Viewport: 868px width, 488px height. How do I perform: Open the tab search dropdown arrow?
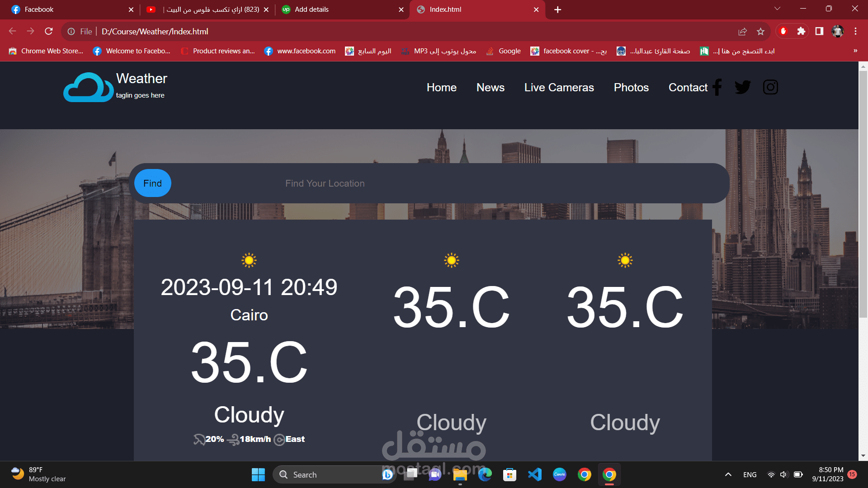[x=777, y=9]
